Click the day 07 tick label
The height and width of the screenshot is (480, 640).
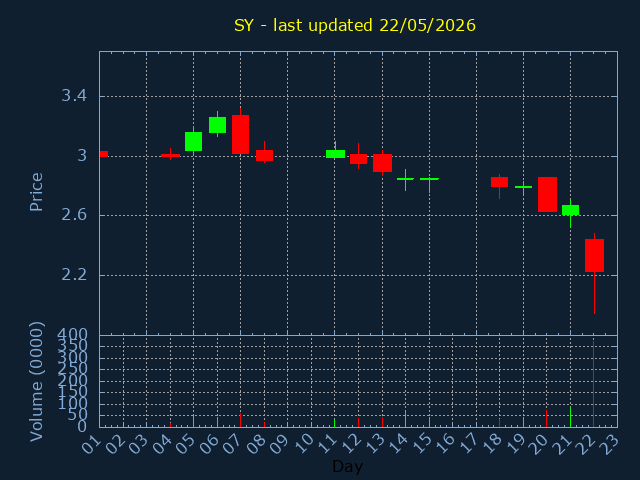[233, 444]
